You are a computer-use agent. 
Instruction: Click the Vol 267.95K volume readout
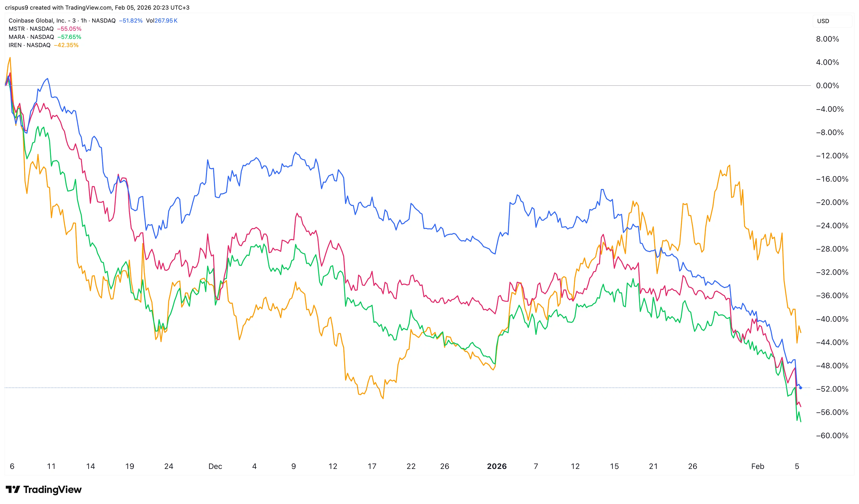(162, 21)
